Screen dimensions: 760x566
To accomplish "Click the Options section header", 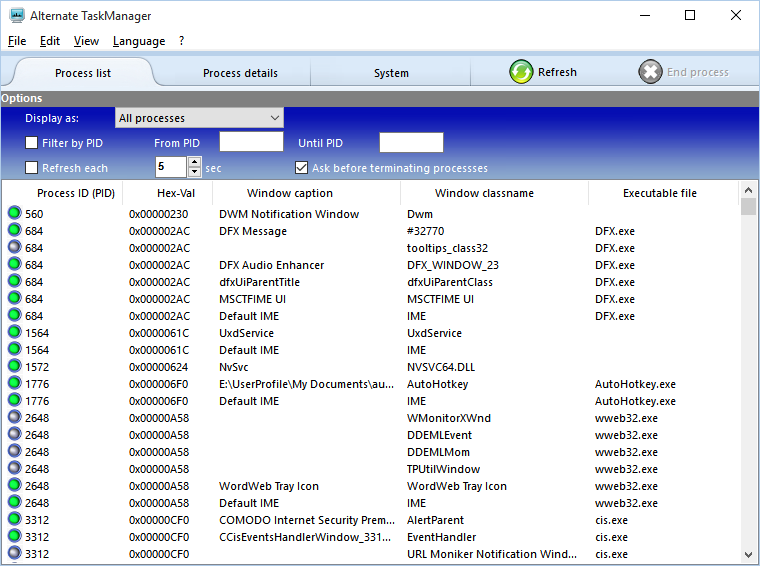I will coord(380,98).
